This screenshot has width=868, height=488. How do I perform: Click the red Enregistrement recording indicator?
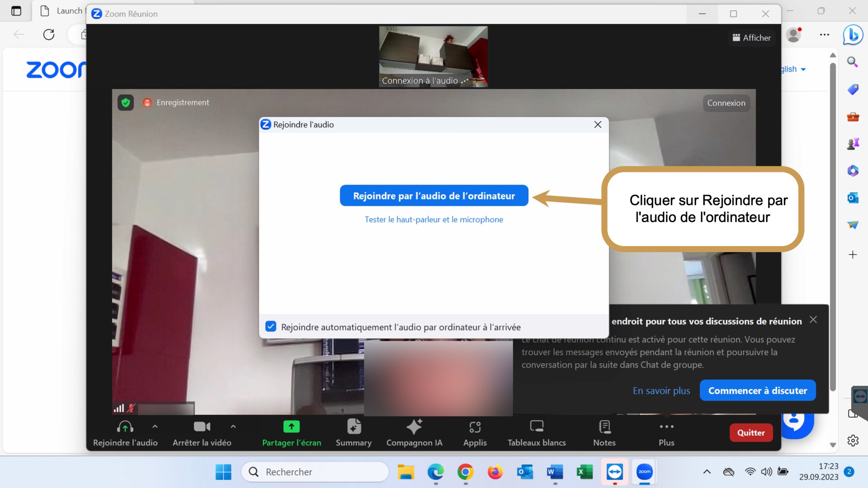point(147,102)
